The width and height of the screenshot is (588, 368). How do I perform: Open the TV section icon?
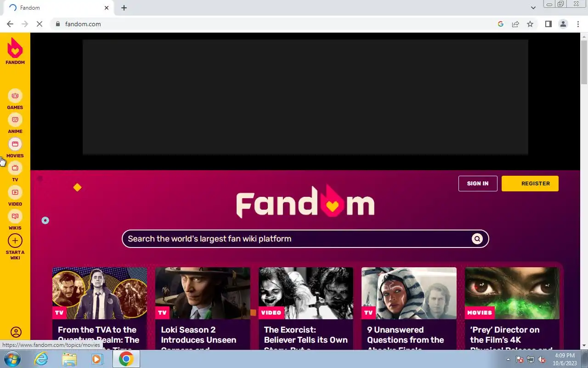pos(15,168)
